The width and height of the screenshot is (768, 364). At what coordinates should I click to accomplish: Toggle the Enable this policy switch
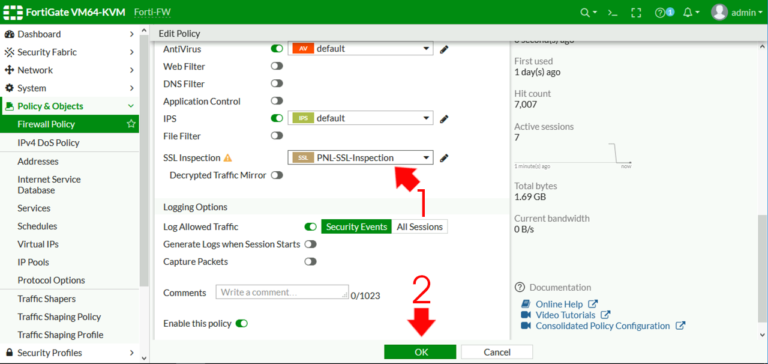[x=241, y=324]
